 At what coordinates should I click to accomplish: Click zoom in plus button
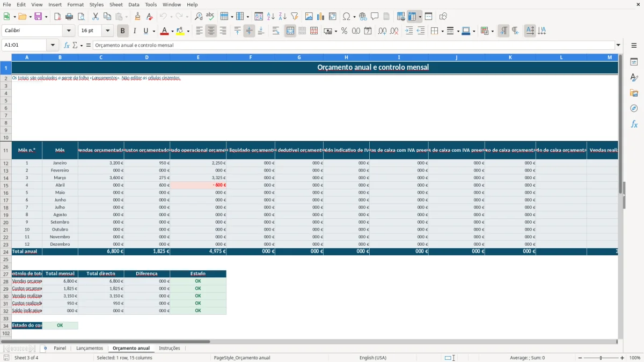tap(623, 358)
